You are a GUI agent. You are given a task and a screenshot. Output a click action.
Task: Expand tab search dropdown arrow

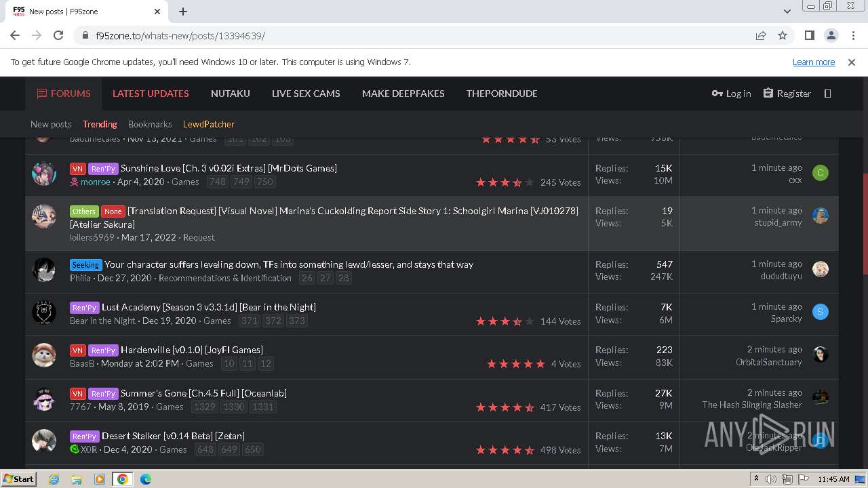coord(787,11)
